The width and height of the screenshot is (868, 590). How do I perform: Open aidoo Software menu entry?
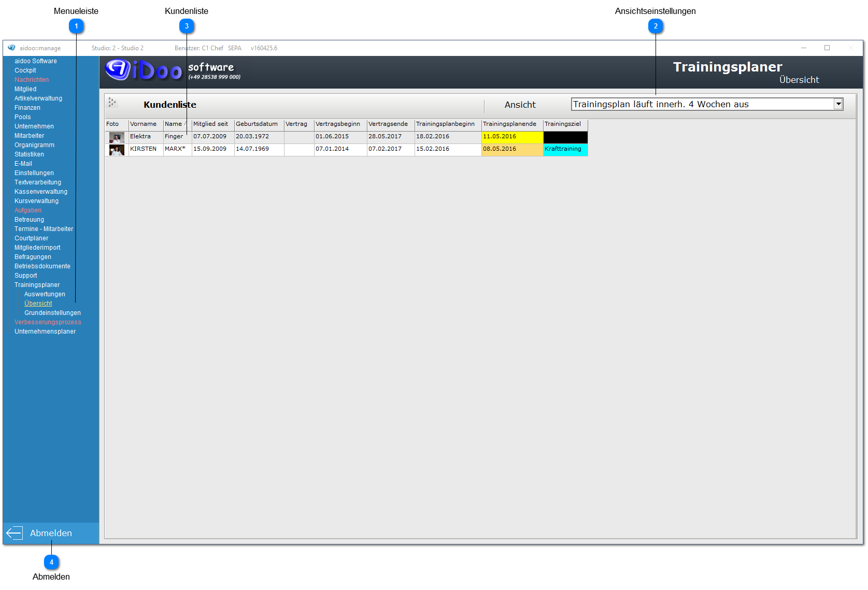(36, 61)
